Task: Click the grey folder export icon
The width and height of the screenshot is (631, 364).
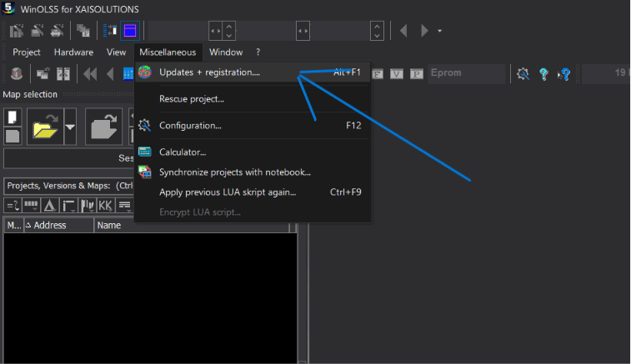Action: pyautogui.click(x=103, y=127)
